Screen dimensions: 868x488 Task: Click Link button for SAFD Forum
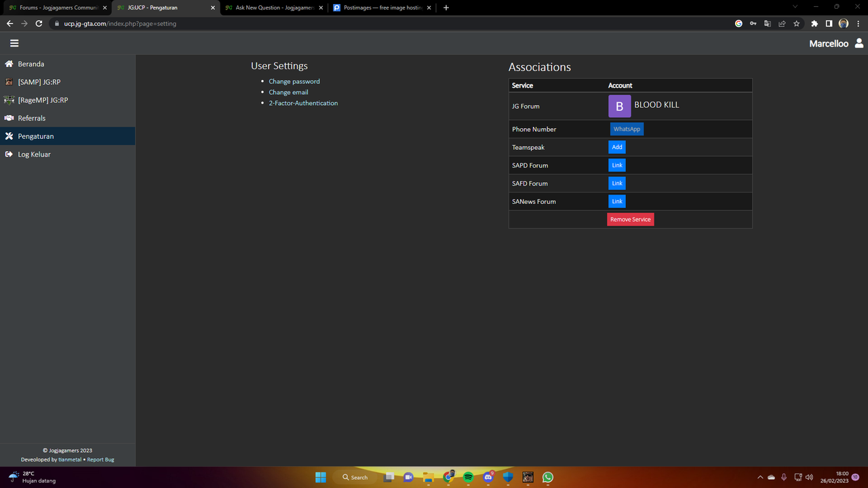coord(617,183)
